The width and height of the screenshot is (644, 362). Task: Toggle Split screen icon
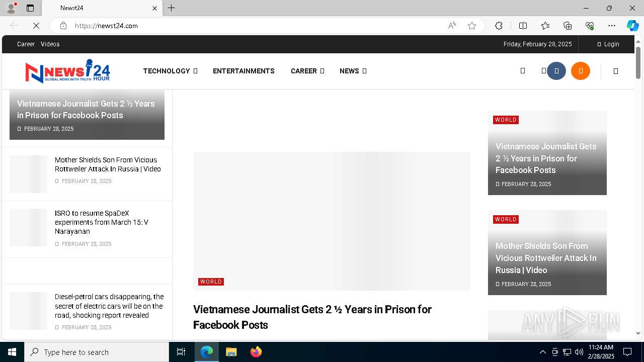[x=523, y=26]
